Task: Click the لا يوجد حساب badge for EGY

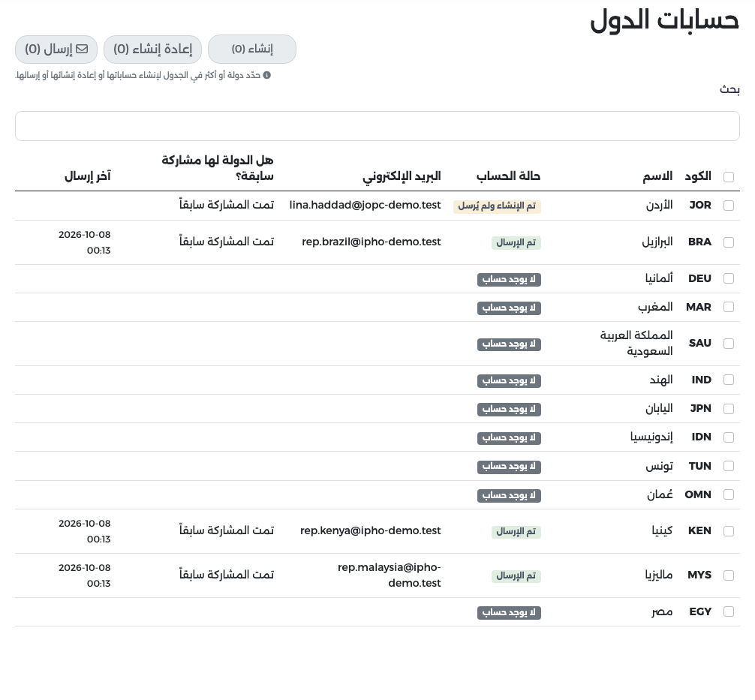Action: 509,612
